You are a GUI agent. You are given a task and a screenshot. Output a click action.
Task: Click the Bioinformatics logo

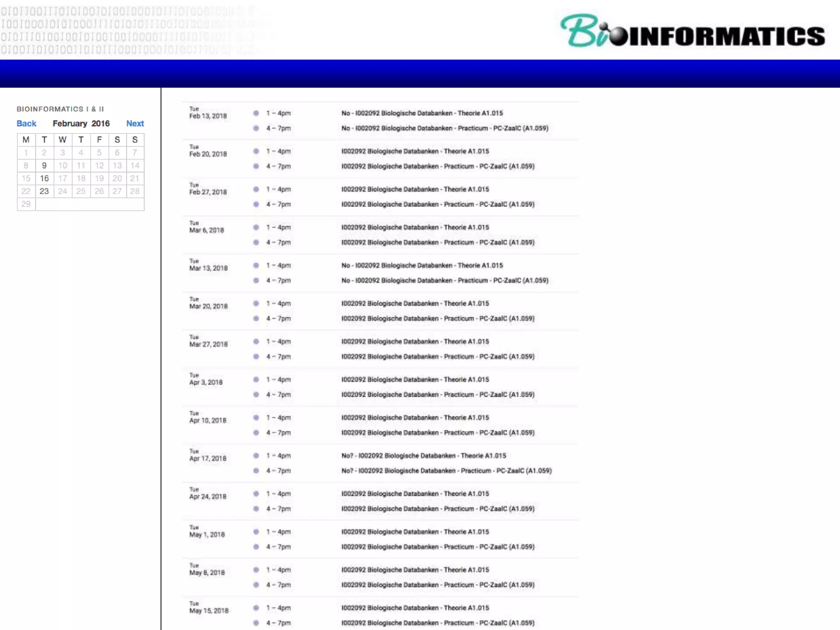click(x=692, y=31)
